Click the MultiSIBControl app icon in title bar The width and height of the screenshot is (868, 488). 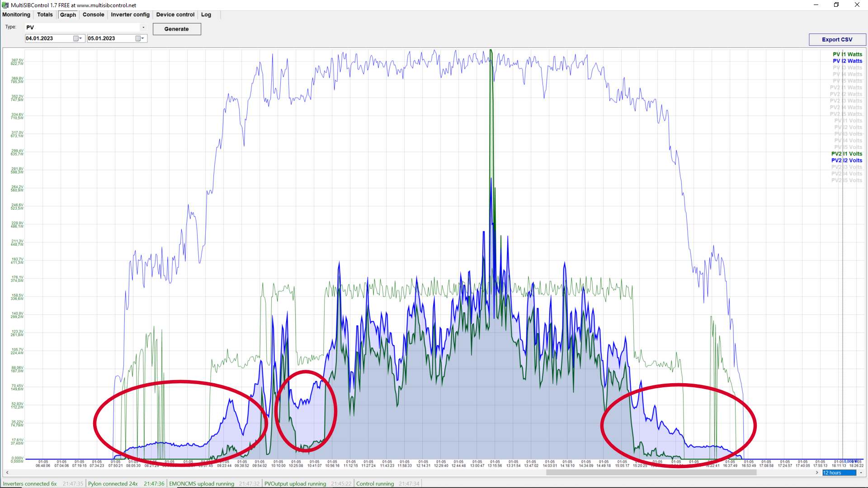pyautogui.click(x=5, y=5)
